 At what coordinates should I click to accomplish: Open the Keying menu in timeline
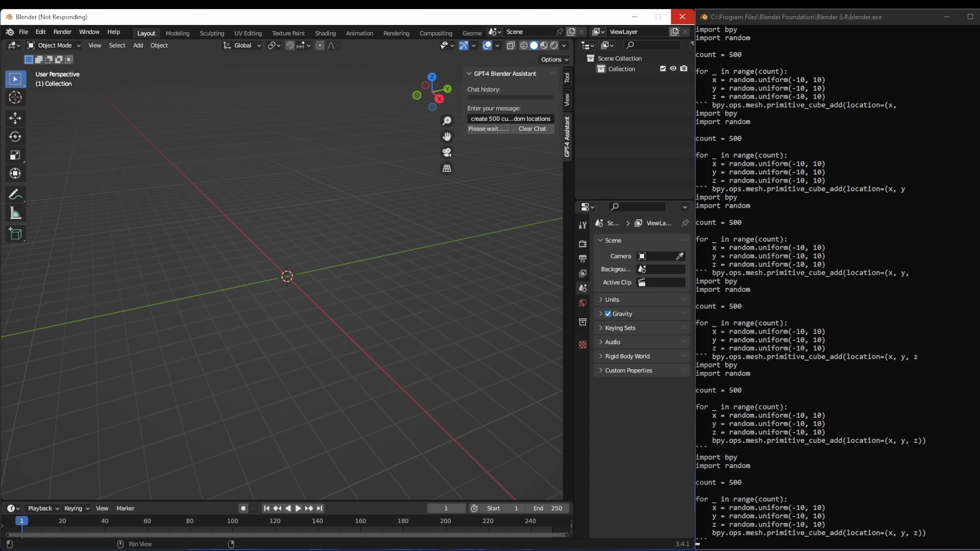tap(77, 508)
